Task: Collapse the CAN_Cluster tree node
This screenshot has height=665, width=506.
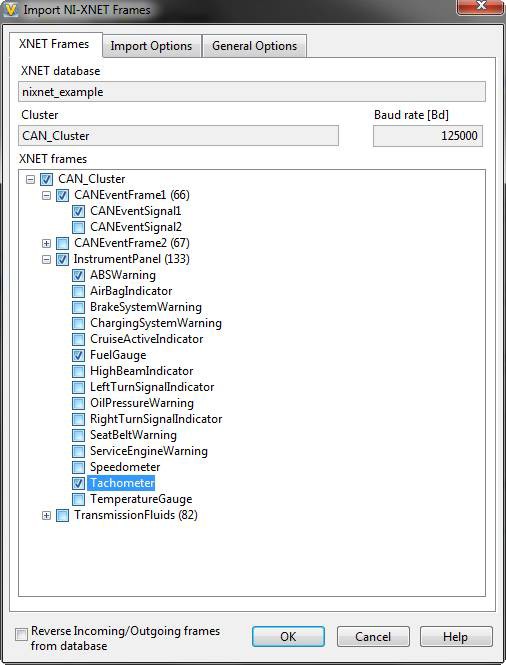Action: [30, 179]
